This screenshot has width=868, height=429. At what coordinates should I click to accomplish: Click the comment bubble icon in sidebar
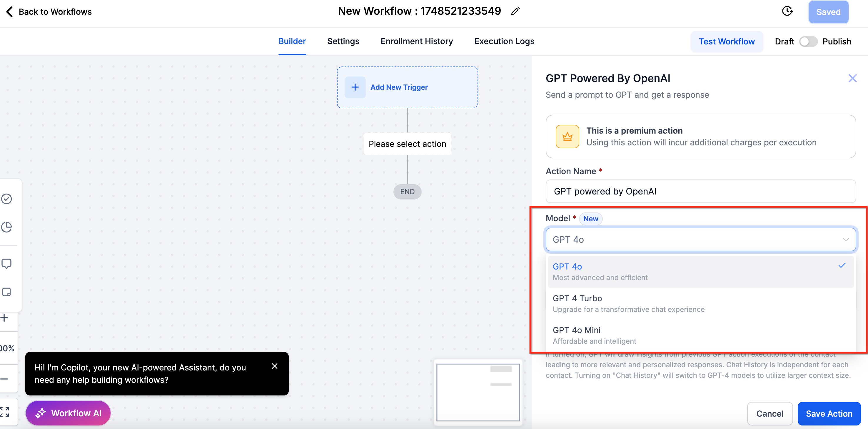point(7,263)
